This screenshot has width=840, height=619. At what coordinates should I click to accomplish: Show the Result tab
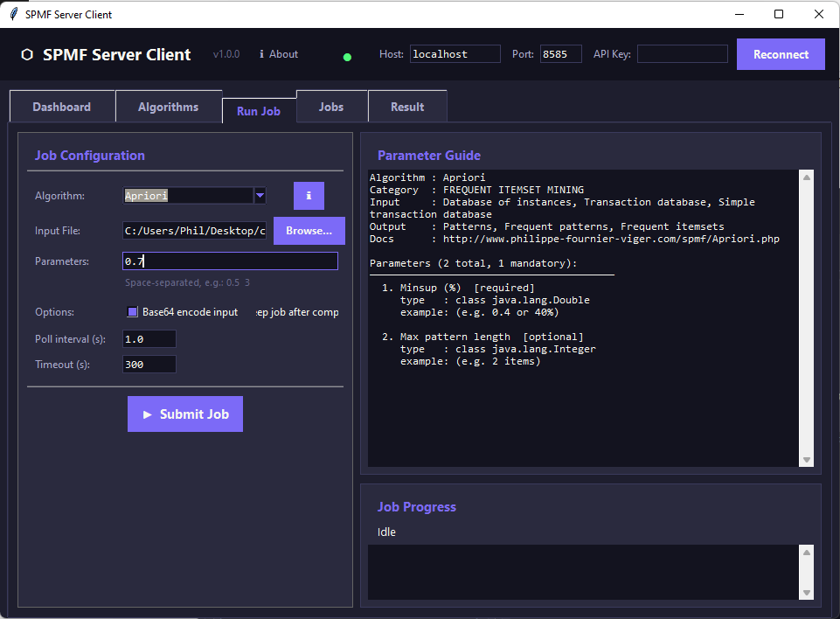(407, 107)
